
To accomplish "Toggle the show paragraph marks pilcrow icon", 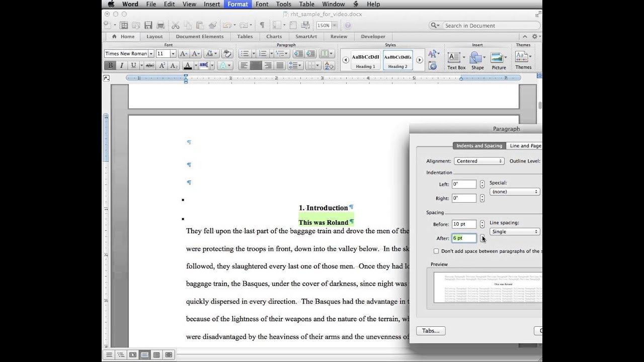I will tap(262, 25).
